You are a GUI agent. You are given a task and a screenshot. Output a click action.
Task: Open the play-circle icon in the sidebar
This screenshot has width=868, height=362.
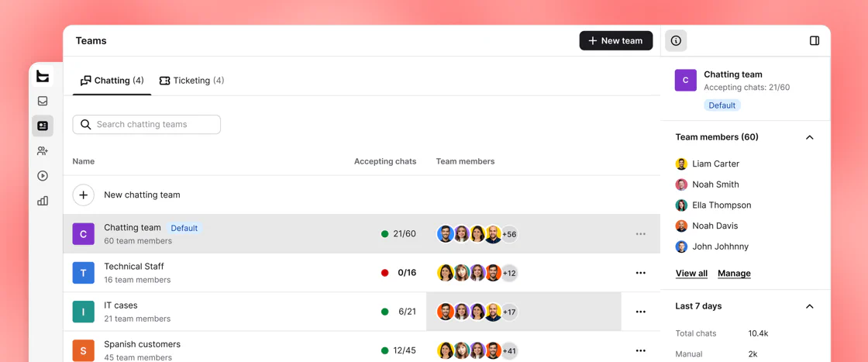click(43, 175)
